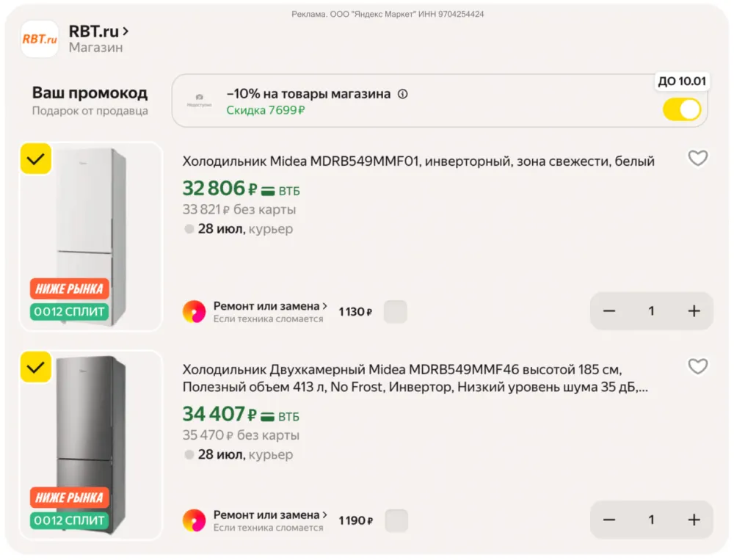The width and height of the screenshot is (734, 560).
Task: Open the silver fridge product thumbnail
Action: [x=91, y=446]
